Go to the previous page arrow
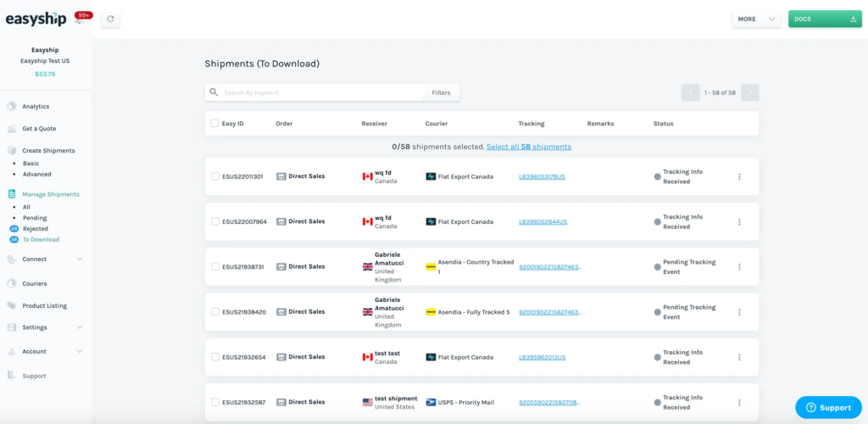Image resolution: width=868 pixels, height=424 pixels. coord(690,92)
